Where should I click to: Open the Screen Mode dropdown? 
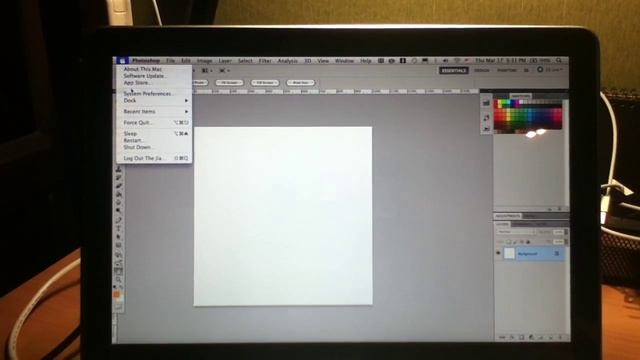(x=224, y=71)
